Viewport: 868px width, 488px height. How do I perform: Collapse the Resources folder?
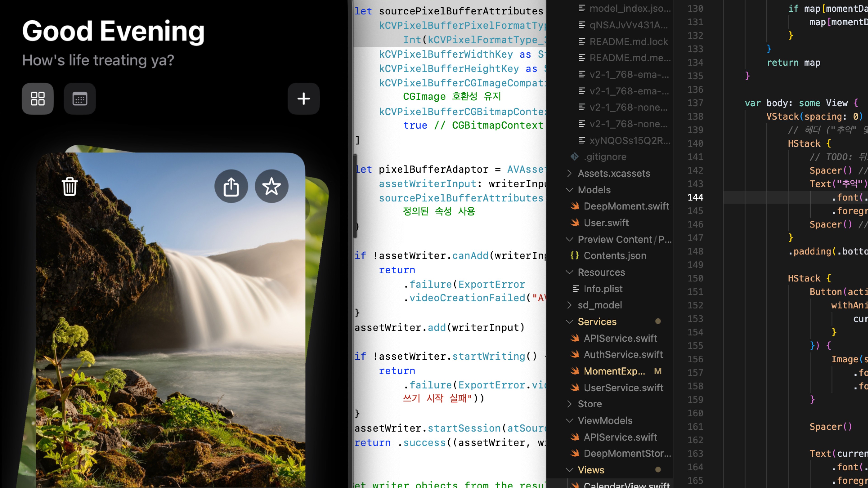pyautogui.click(x=569, y=272)
